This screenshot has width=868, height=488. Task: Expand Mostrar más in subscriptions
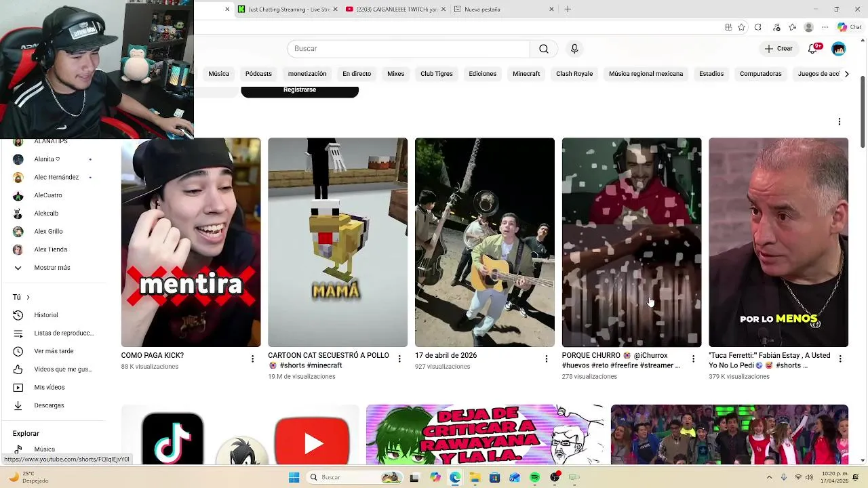54,268
